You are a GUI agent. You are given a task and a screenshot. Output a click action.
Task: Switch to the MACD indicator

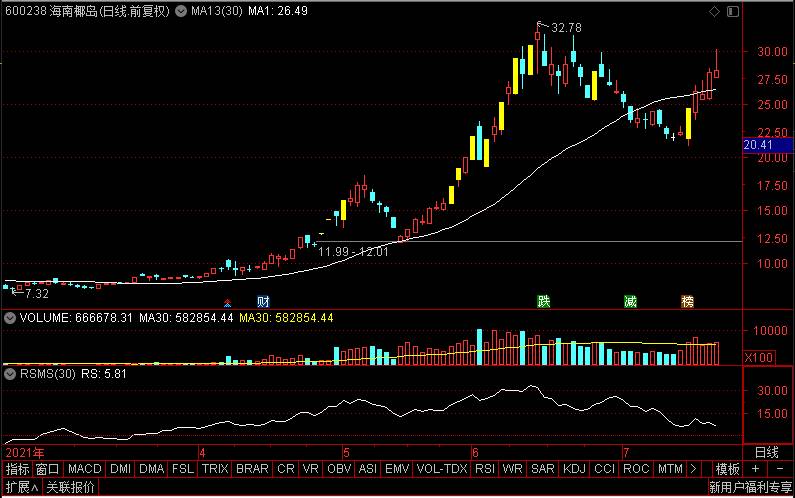coord(85,469)
